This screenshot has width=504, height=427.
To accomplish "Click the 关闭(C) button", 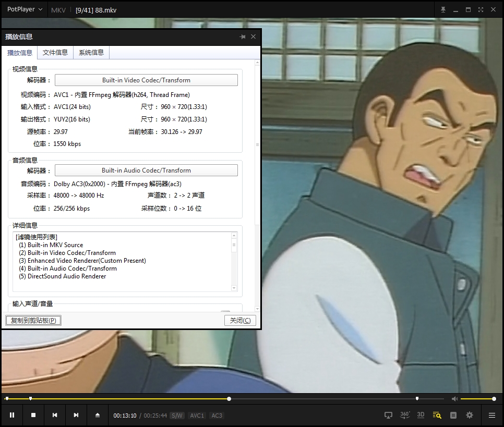I will click(x=240, y=320).
